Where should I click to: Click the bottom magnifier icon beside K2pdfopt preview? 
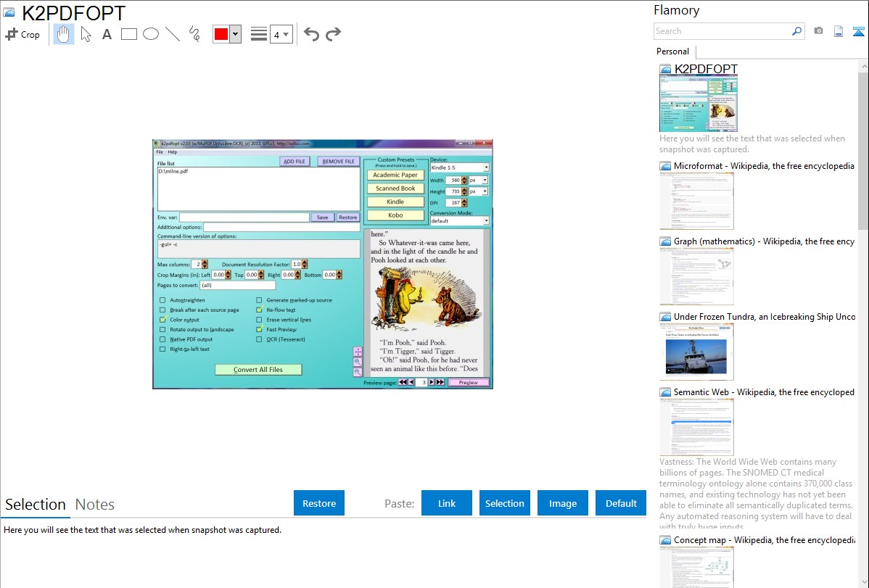tap(358, 372)
